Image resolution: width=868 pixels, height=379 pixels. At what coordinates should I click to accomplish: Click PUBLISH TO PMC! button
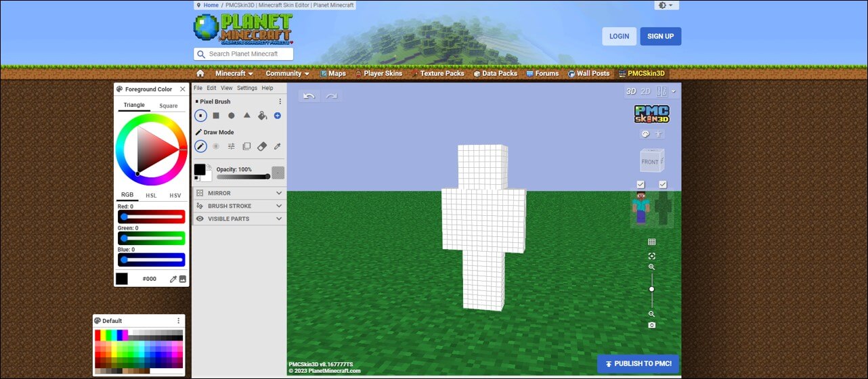(x=638, y=363)
